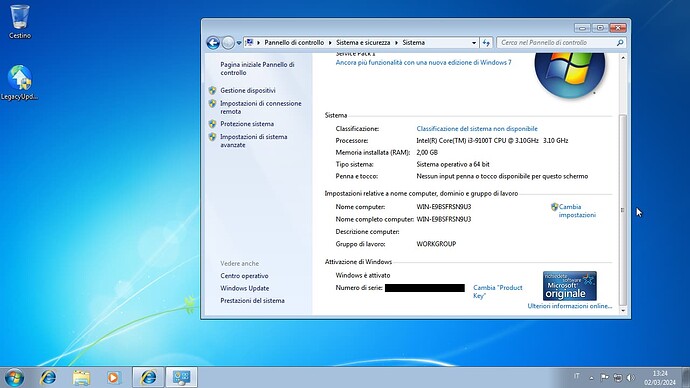The image size is (690, 388).
Task: Switch to the running Internet Explorer window
Action: pos(148,377)
